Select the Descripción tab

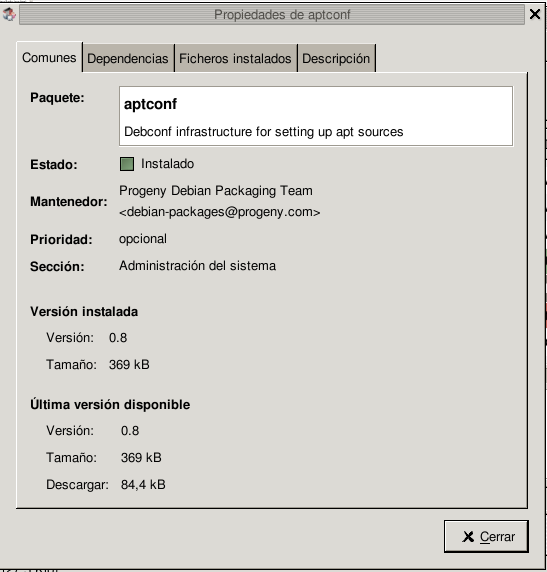click(336, 58)
